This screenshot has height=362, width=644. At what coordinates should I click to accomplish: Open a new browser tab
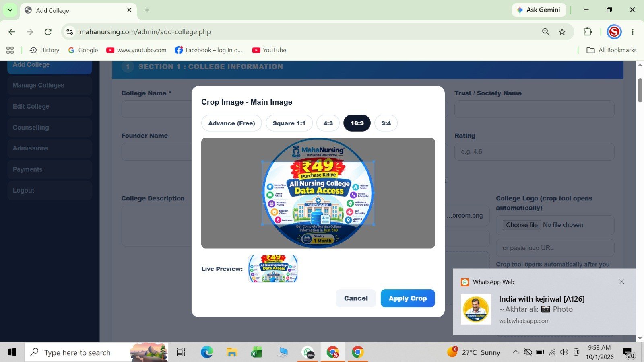(x=147, y=10)
